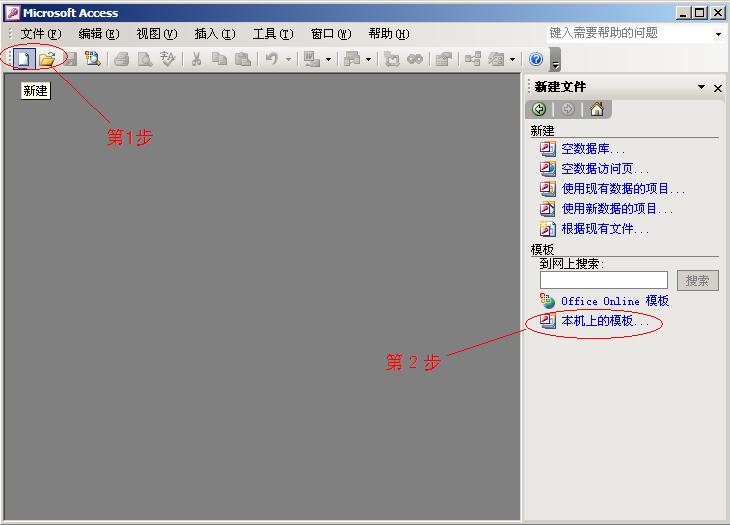730x525 pixels.
Task: Open the 编辑(E) menu
Action: (x=99, y=34)
